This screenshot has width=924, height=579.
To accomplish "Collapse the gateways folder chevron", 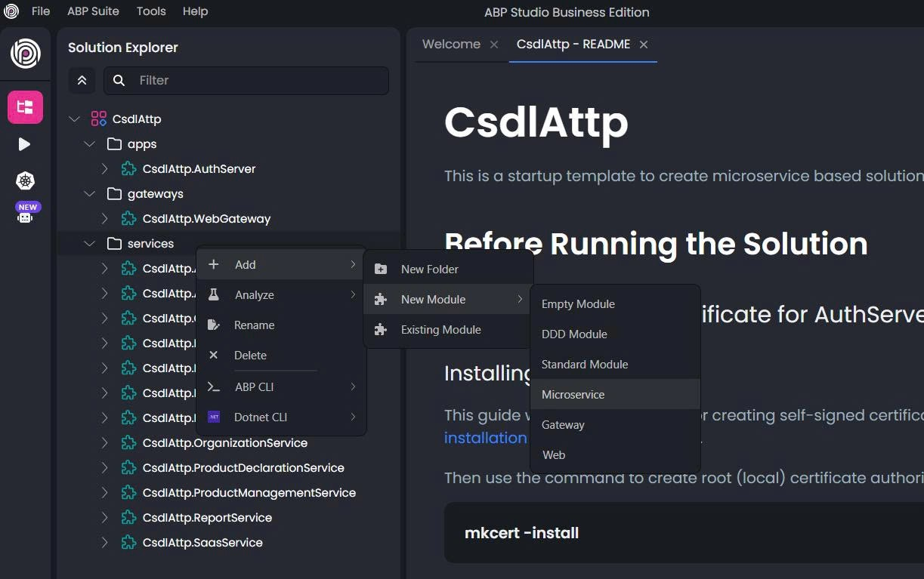I will [89, 193].
